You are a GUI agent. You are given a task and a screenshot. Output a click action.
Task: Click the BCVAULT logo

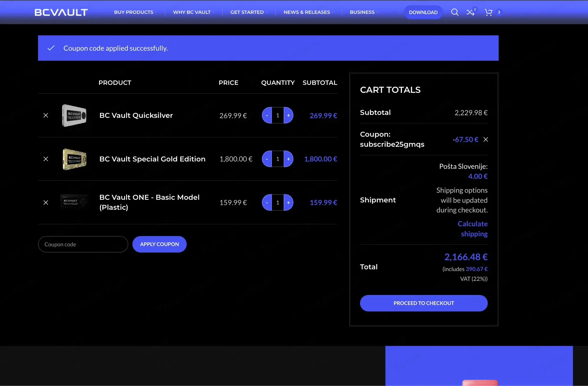coord(61,12)
